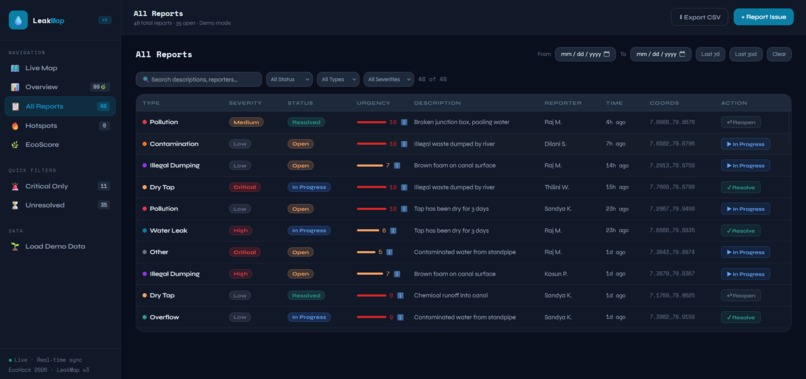Resolve the Dry Tap report by Thilini W.
Screen dimensions: 806x379
pos(741,187)
